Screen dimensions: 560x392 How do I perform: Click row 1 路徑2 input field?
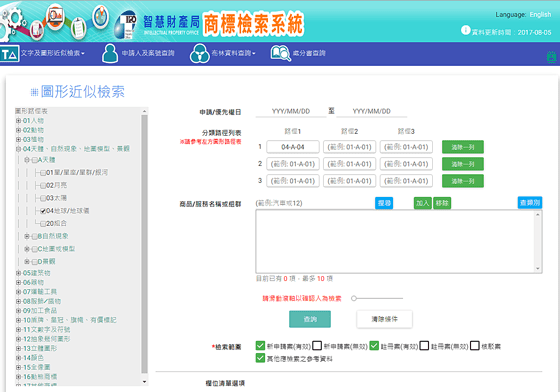pos(349,147)
